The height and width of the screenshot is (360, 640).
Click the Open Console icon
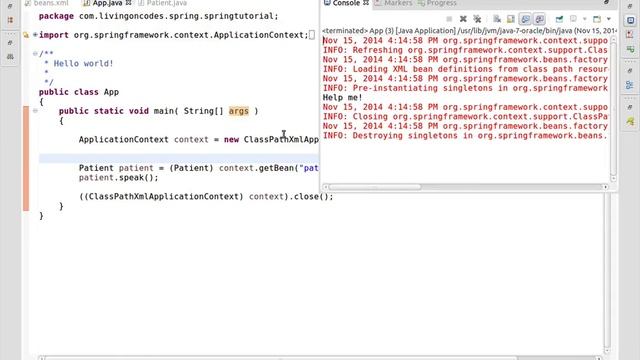[597, 19]
